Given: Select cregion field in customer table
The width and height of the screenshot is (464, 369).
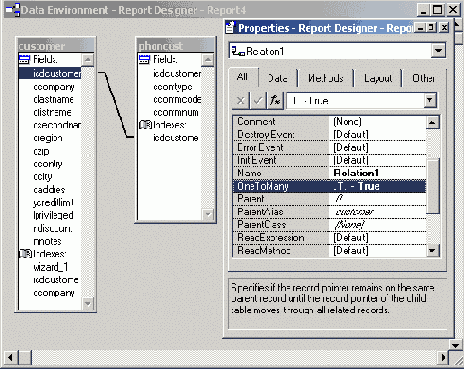Looking at the screenshot, I should pos(48,138).
